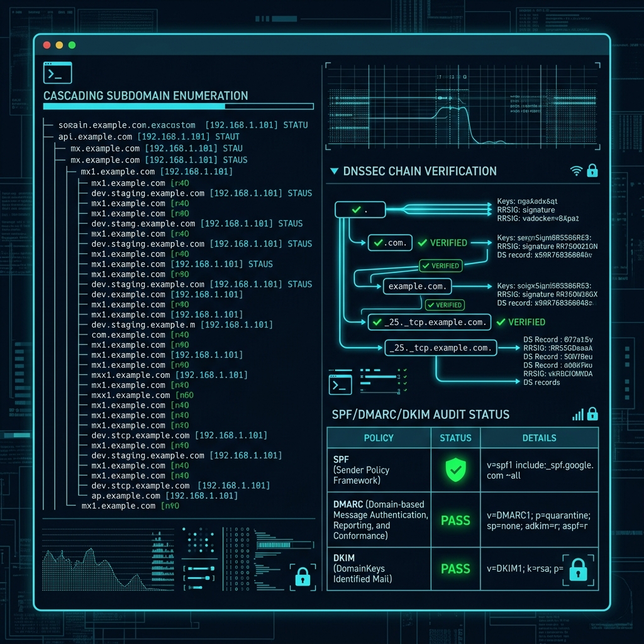Select the DKIM (DomainKeys Identified Mail) cell
The height and width of the screenshot is (644, 644).
(x=379, y=569)
